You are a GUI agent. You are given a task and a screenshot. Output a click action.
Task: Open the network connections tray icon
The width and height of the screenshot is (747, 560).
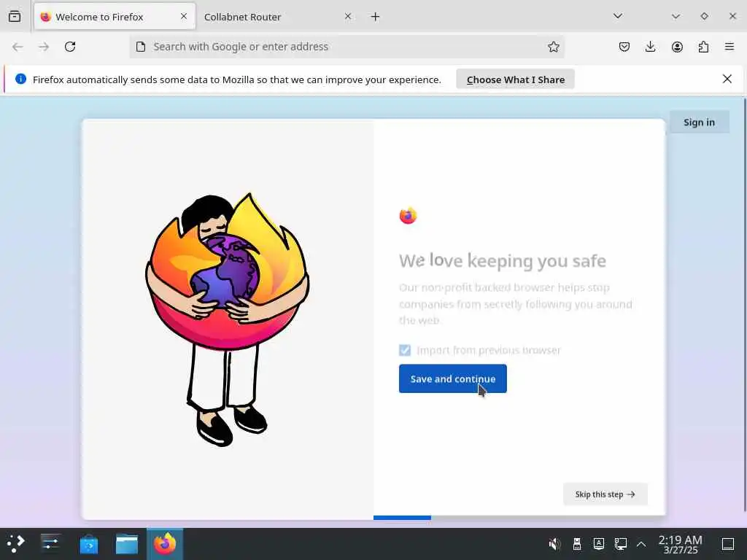(620, 544)
